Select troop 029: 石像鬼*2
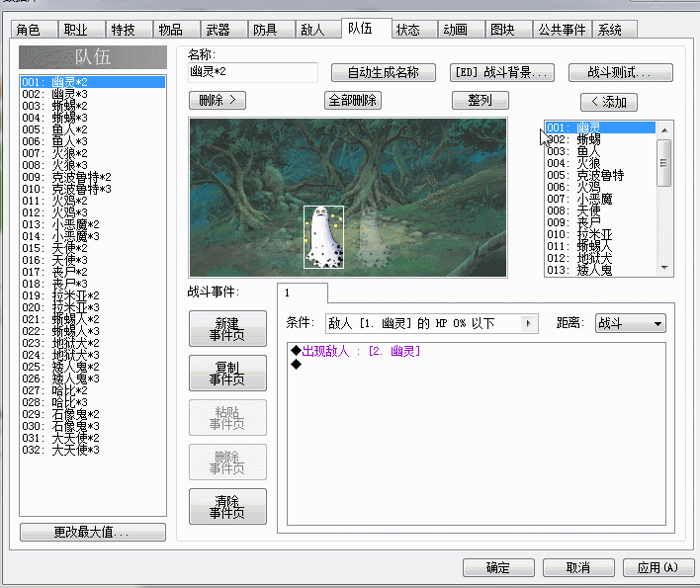Image resolution: width=700 pixels, height=588 pixels. click(x=92, y=414)
